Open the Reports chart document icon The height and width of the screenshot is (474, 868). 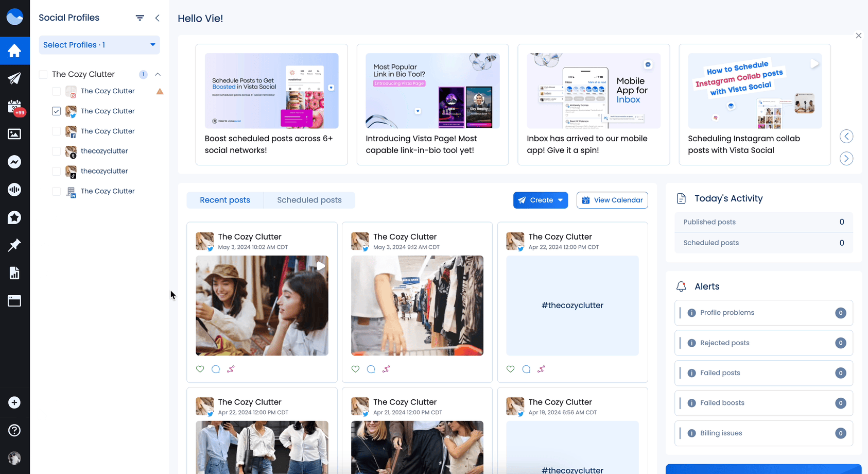14,273
